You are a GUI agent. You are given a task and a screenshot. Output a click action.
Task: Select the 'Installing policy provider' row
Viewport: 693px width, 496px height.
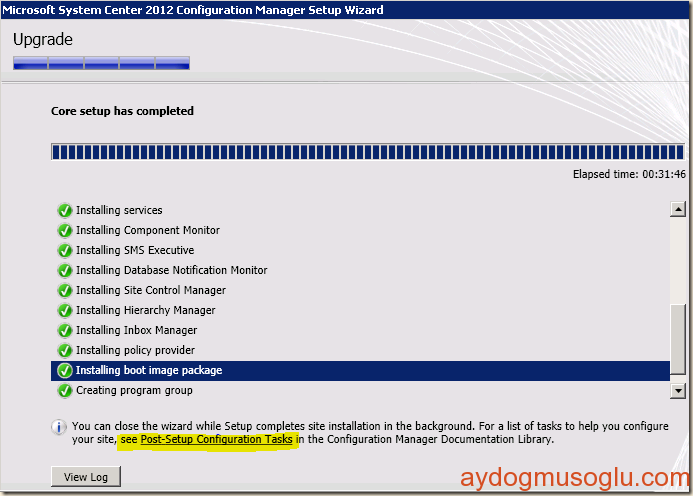point(360,351)
